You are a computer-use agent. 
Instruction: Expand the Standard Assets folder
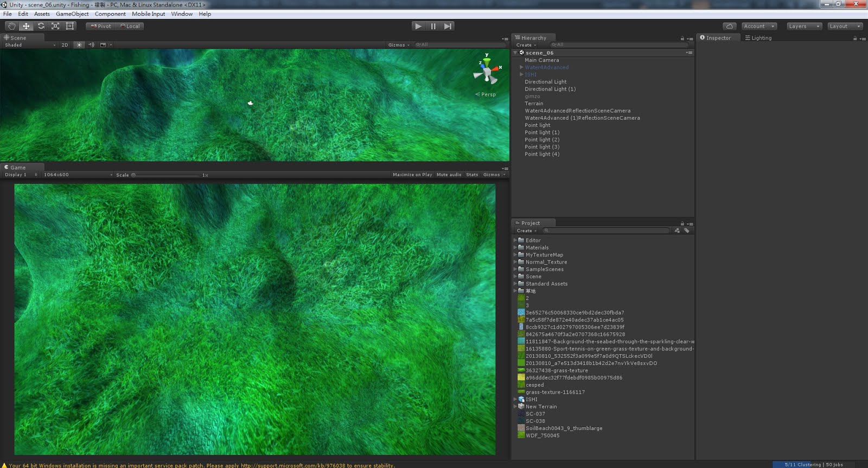(x=515, y=284)
